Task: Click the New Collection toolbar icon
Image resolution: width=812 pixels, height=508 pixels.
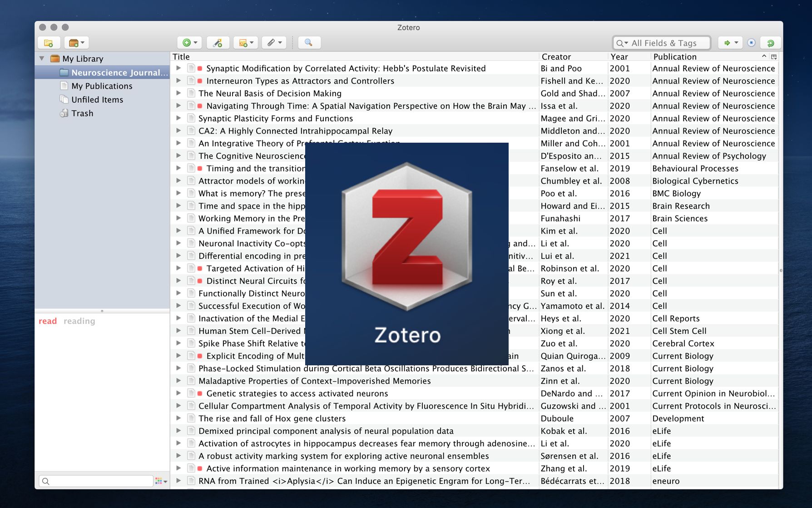Action: 49,43
